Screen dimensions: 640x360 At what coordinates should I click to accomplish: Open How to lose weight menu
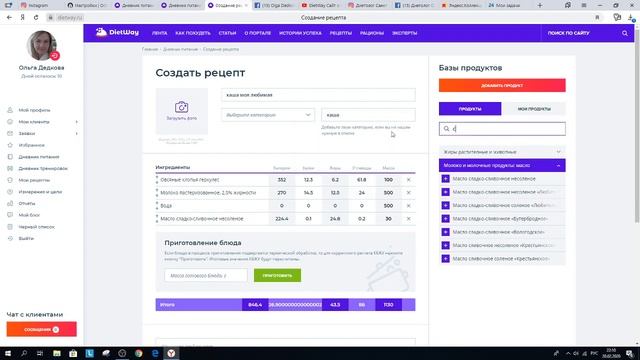(193, 33)
